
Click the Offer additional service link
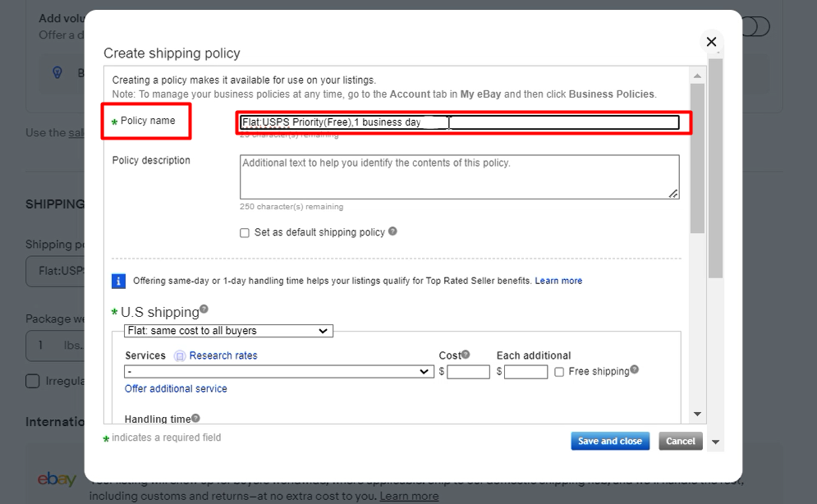coord(176,389)
